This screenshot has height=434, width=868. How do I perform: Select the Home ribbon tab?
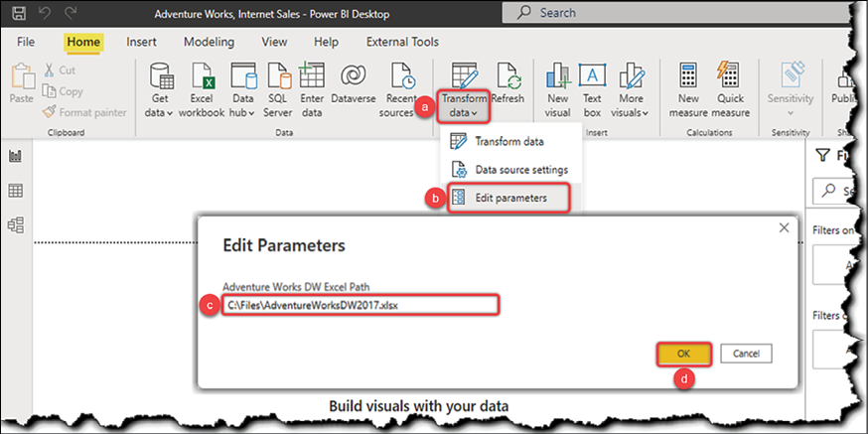coord(83,42)
